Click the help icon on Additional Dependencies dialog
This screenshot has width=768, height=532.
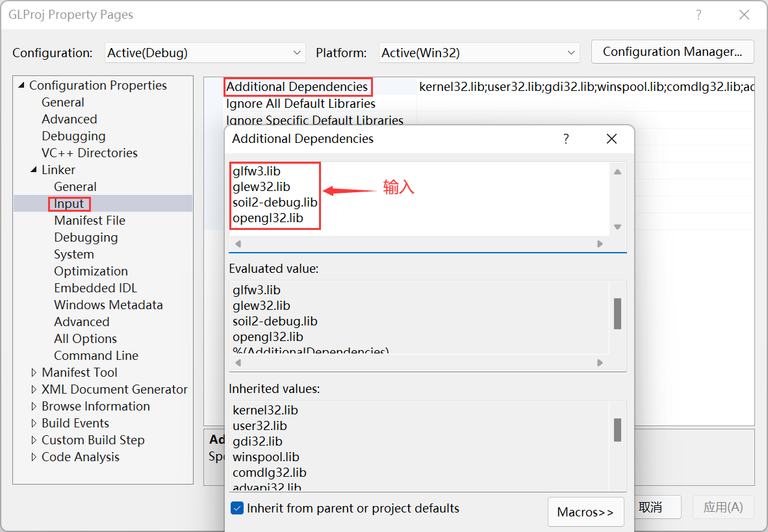tap(565, 138)
